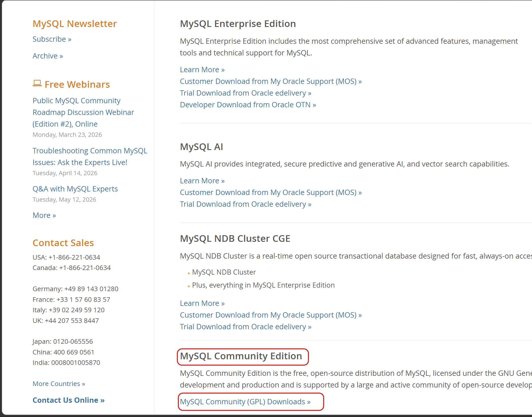
Task: Click the MySQL Newsletter heading
Action: click(75, 24)
